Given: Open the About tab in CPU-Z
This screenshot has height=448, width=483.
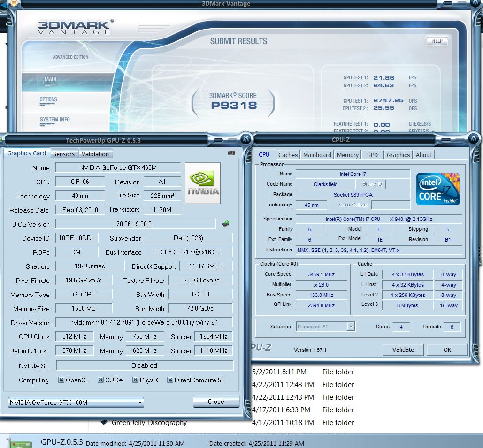Looking at the screenshot, I should click(x=423, y=155).
